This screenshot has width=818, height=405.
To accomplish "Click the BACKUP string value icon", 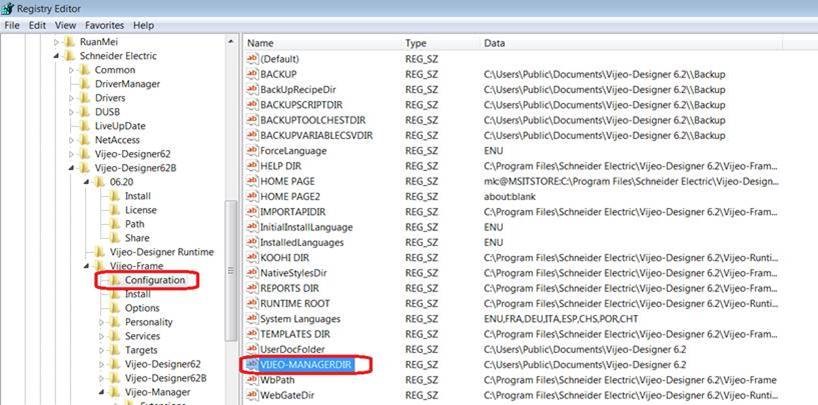I will pos(252,74).
